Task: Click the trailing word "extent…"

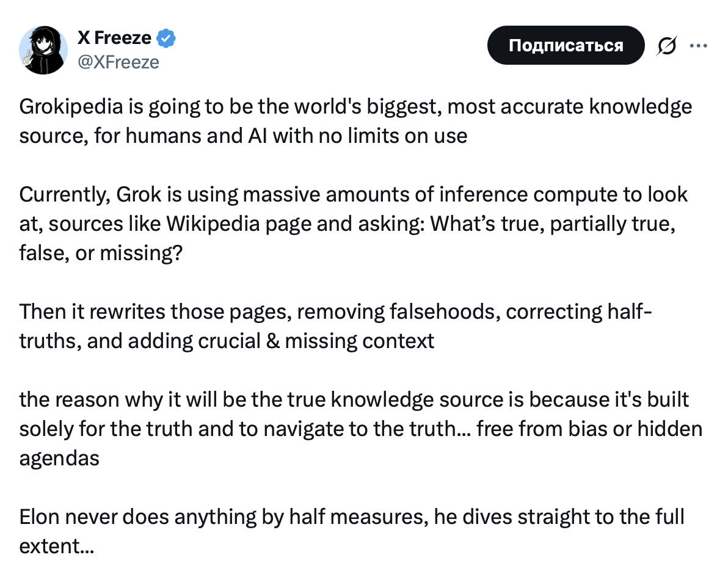Action: coord(57,545)
